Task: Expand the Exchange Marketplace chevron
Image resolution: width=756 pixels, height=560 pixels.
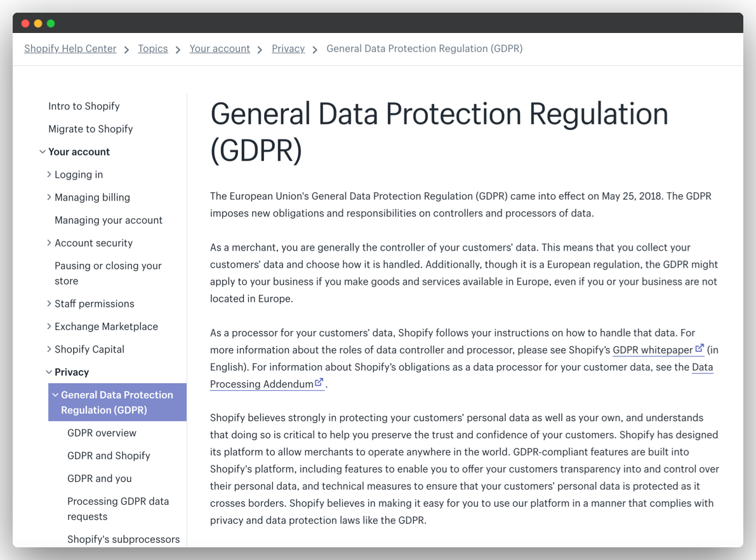Action: (x=49, y=326)
